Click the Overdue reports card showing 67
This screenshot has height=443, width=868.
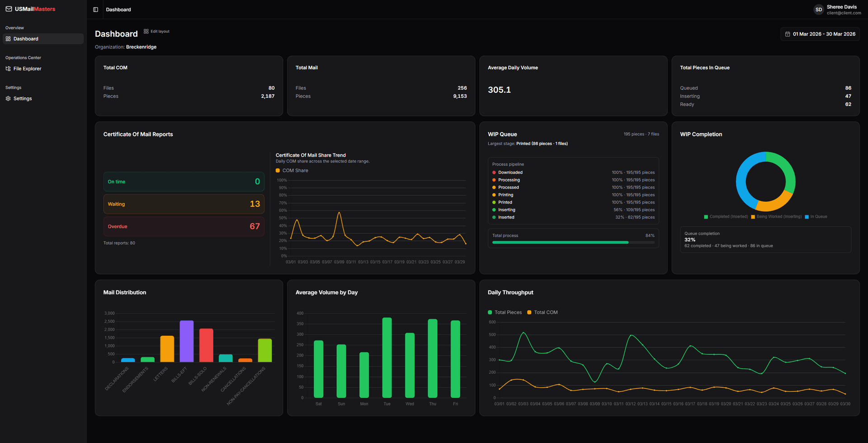coord(184,226)
